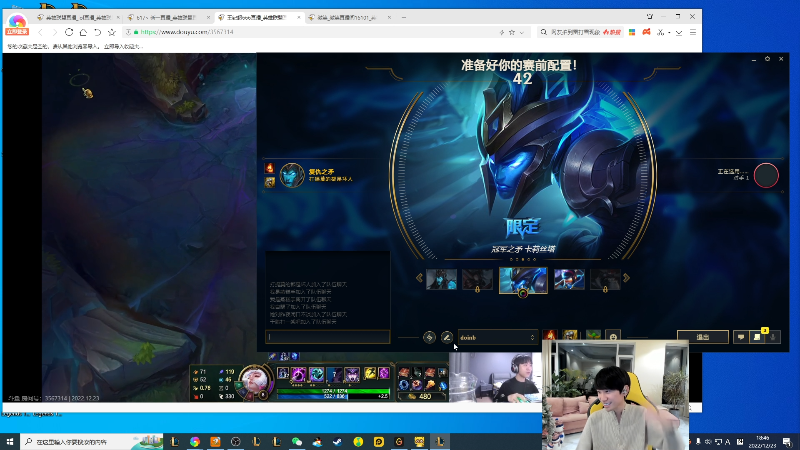
Task: Open the rainbow browser icon in taskbar
Action: point(195,442)
